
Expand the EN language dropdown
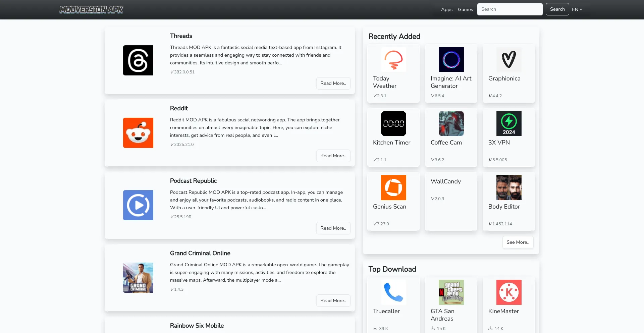[577, 9]
